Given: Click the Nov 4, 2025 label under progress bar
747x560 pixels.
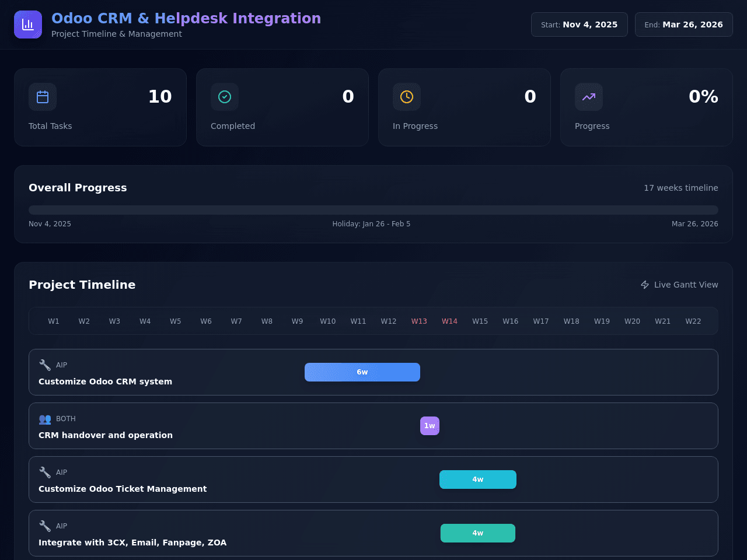Looking at the screenshot, I should point(50,224).
